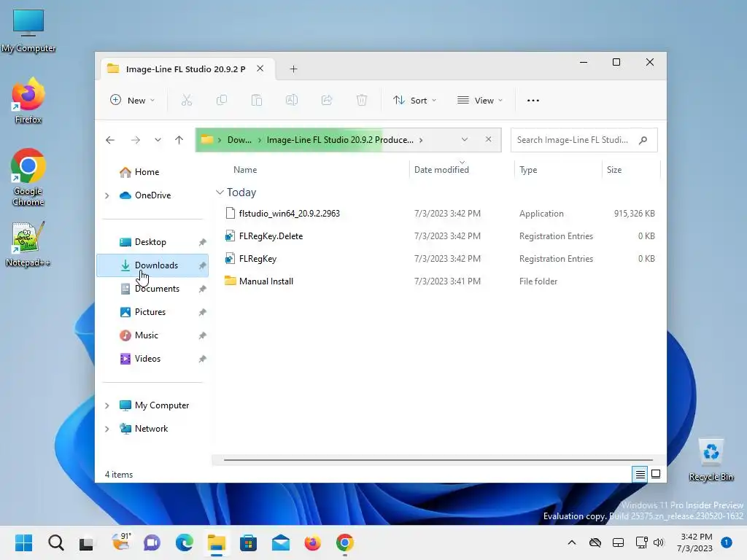Viewport: 747px width, 560px height.
Task: Expand chevron after Image-Line breadcrumb
Action: (x=421, y=140)
